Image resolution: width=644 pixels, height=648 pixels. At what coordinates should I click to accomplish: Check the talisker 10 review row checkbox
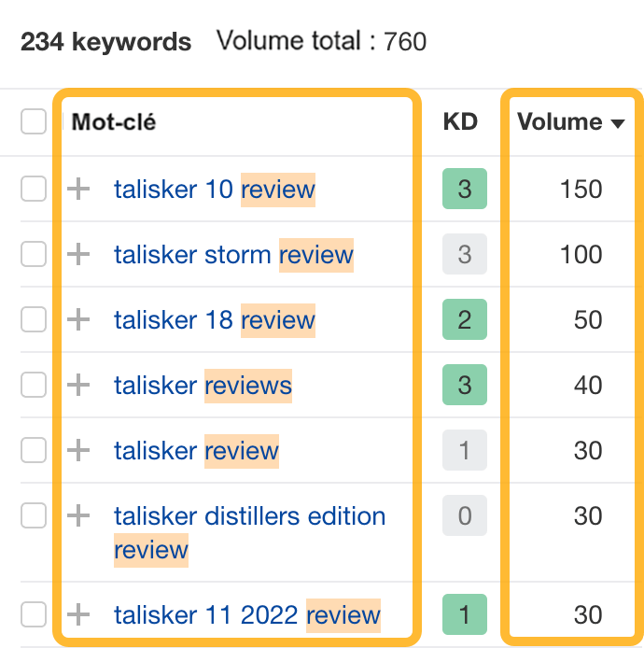coord(33,190)
